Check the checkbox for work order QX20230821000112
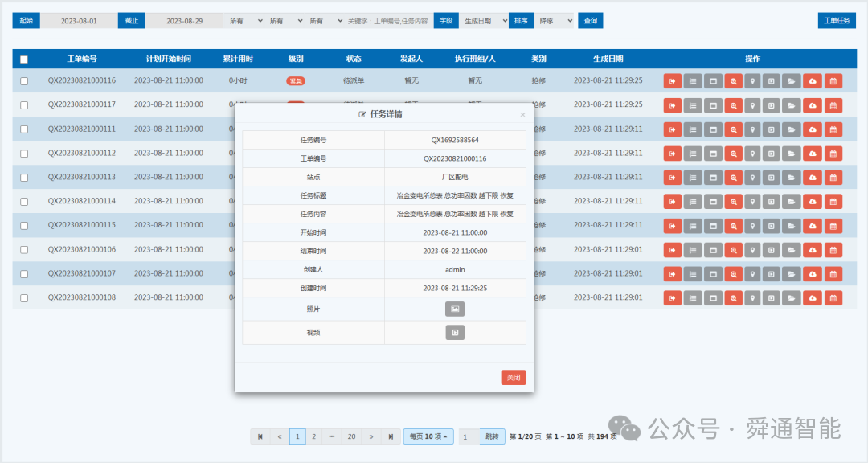 [22, 153]
